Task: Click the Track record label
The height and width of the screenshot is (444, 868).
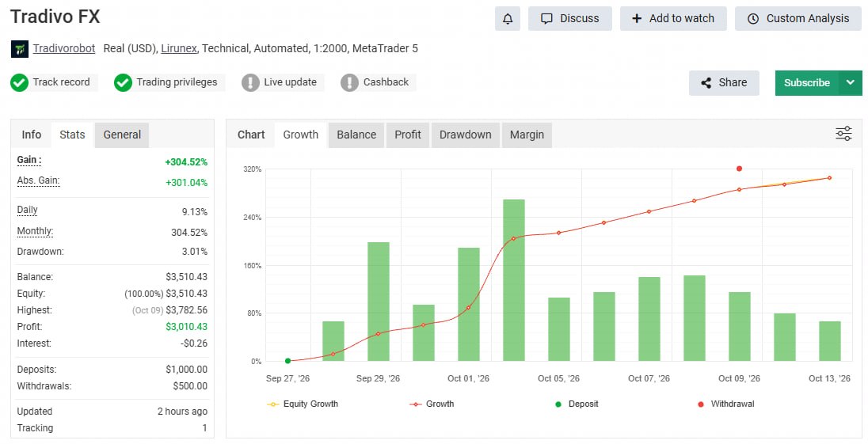Action: coord(61,82)
